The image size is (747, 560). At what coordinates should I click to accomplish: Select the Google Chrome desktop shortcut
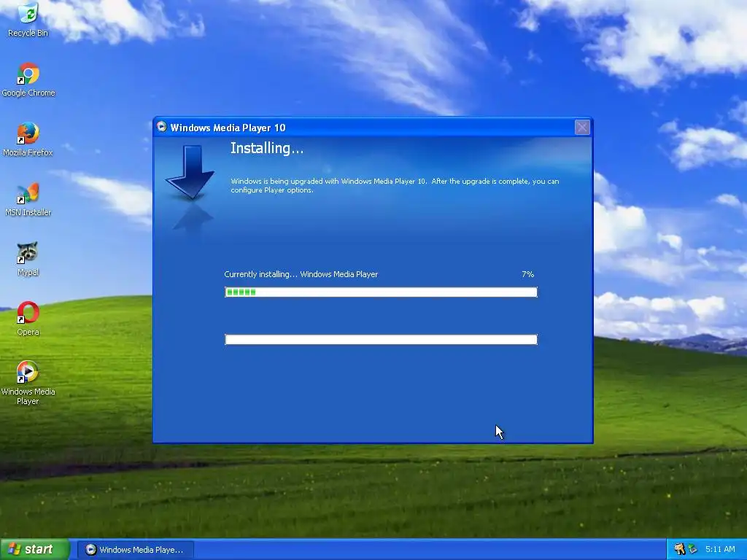coord(28,79)
